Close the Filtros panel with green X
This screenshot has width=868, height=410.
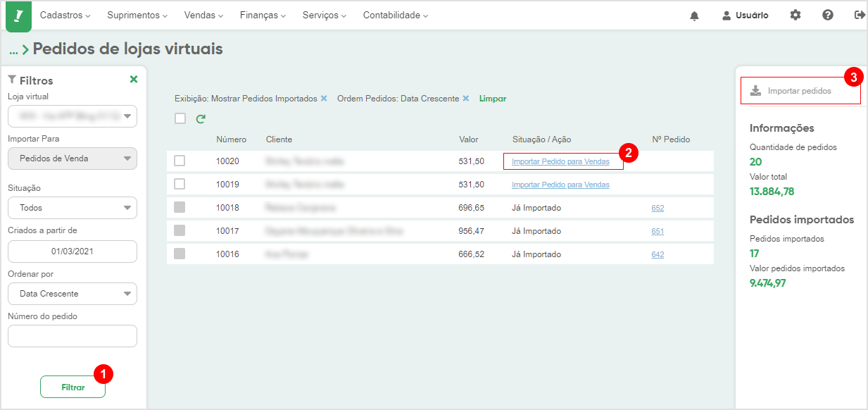pyautogui.click(x=134, y=80)
